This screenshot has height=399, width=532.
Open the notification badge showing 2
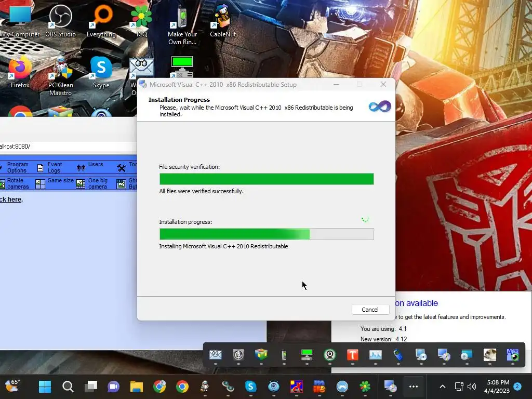tap(517, 387)
